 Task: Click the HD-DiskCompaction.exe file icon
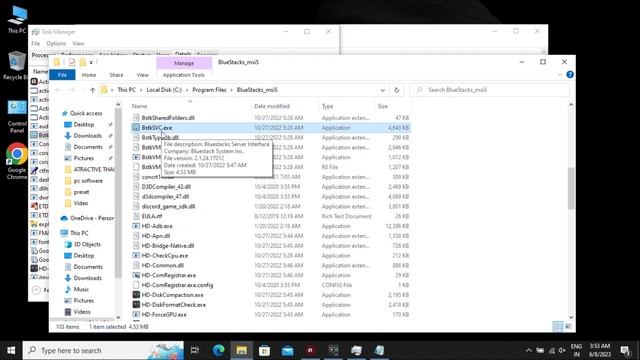136,295
